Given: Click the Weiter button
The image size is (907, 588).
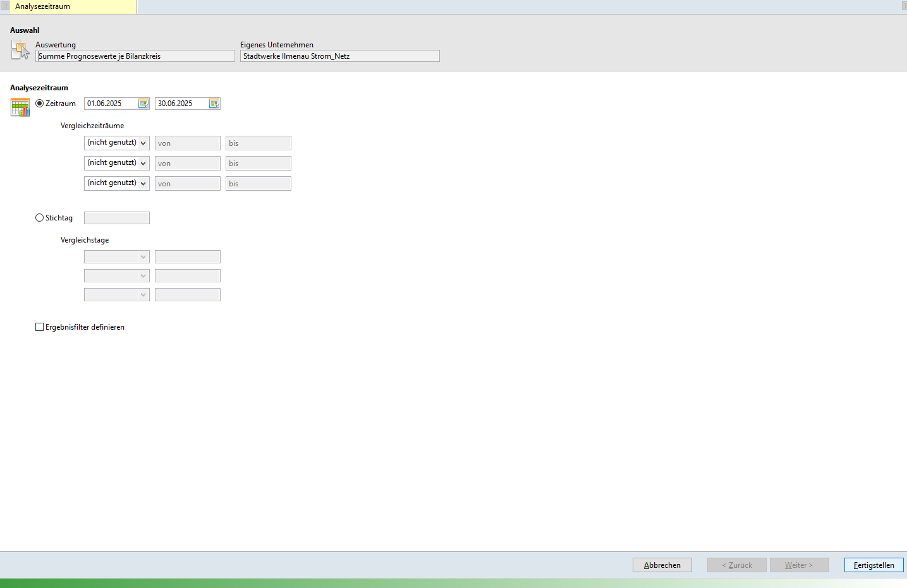Looking at the screenshot, I should tap(799, 565).
